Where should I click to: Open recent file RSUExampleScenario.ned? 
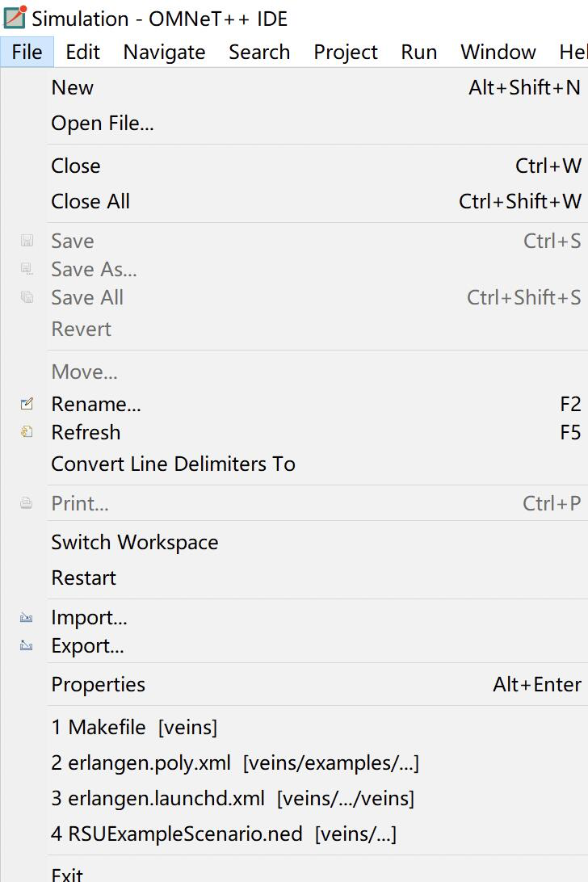pos(223,834)
